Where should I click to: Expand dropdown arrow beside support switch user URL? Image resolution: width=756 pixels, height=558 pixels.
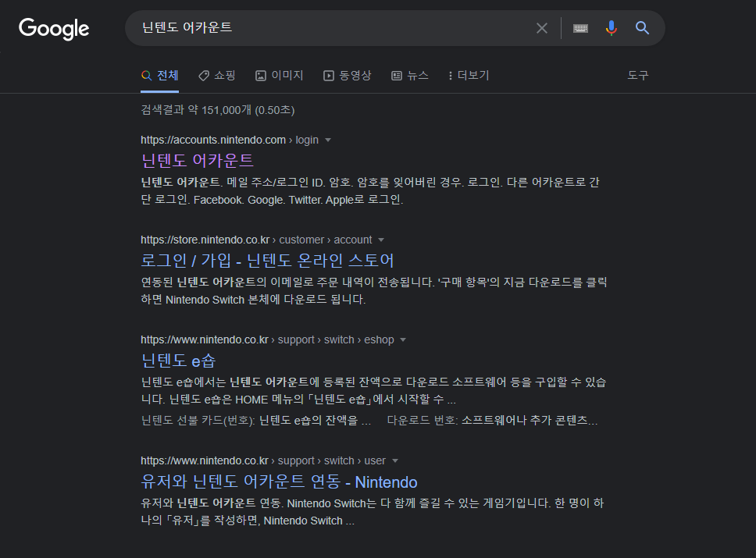(395, 460)
